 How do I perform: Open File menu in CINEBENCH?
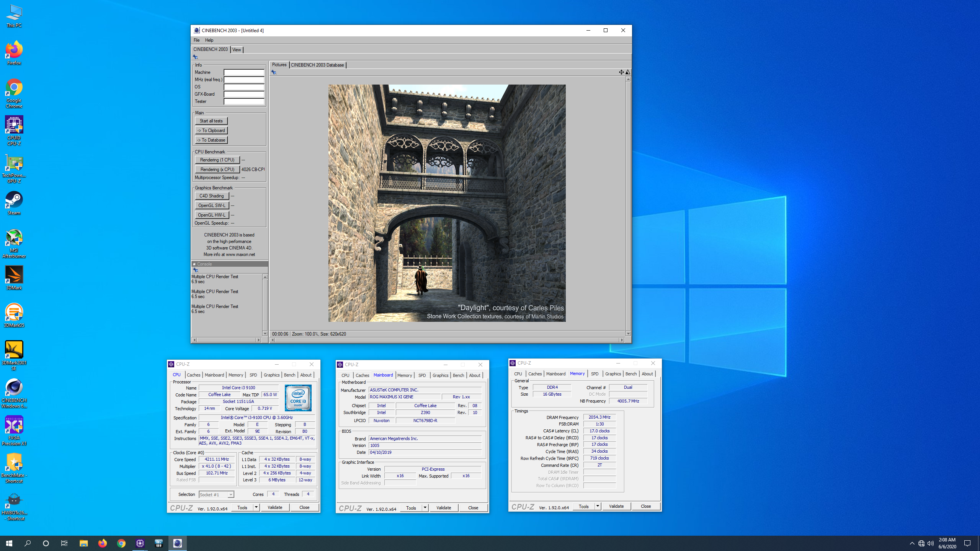[x=196, y=40]
